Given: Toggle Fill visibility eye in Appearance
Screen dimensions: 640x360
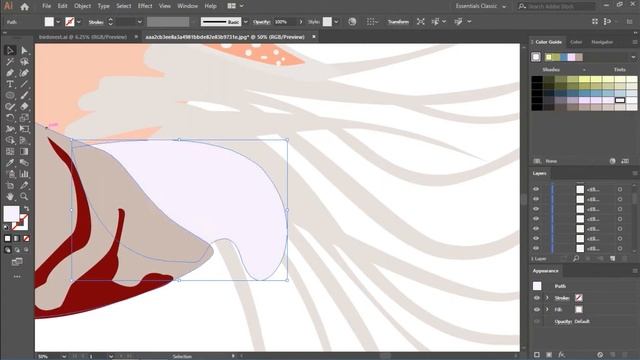Looking at the screenshot, I should coord(537,309).
